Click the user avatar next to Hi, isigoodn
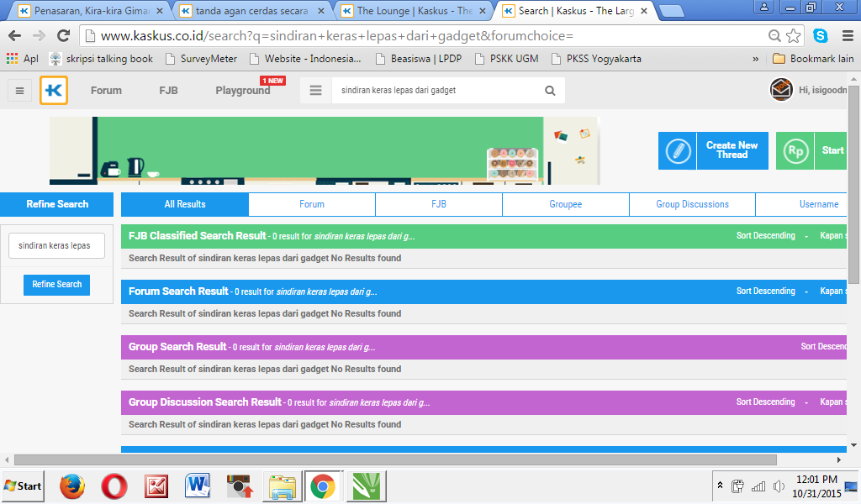 tap(781, 90)
